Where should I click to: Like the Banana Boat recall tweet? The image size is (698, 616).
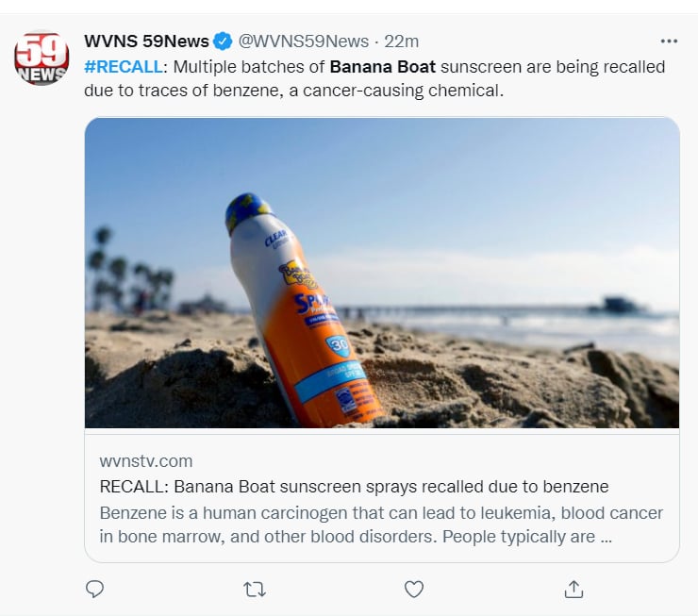(x=413, y=589)
